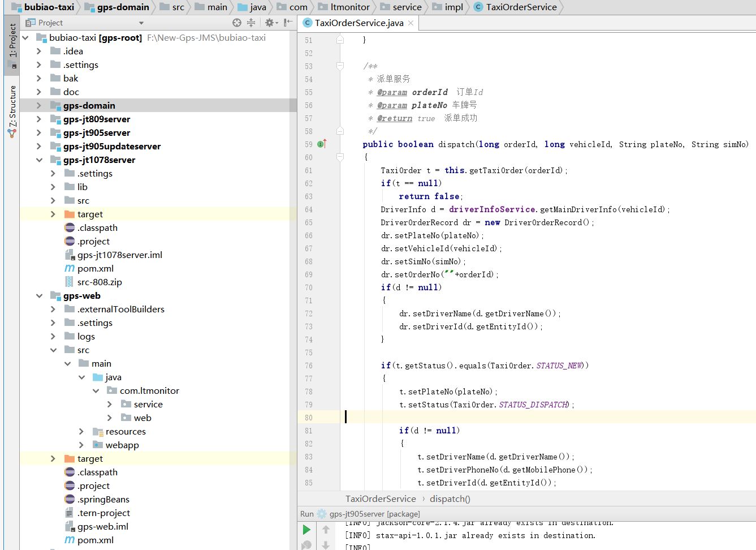The height and width of the screenshot is (550, 756).
Task: Expand the .idea folder
Action: point(39,51)
